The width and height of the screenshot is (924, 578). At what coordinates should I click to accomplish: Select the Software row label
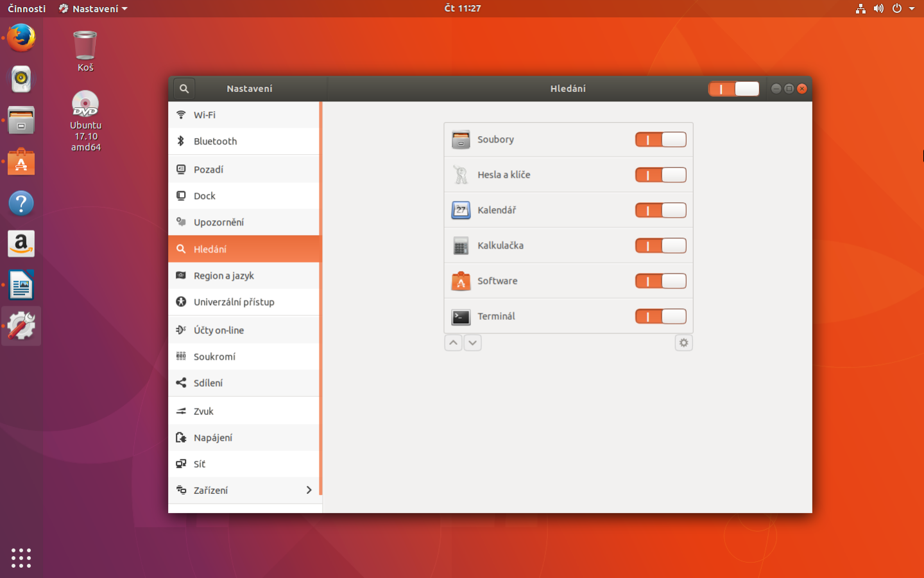(497, 281)
